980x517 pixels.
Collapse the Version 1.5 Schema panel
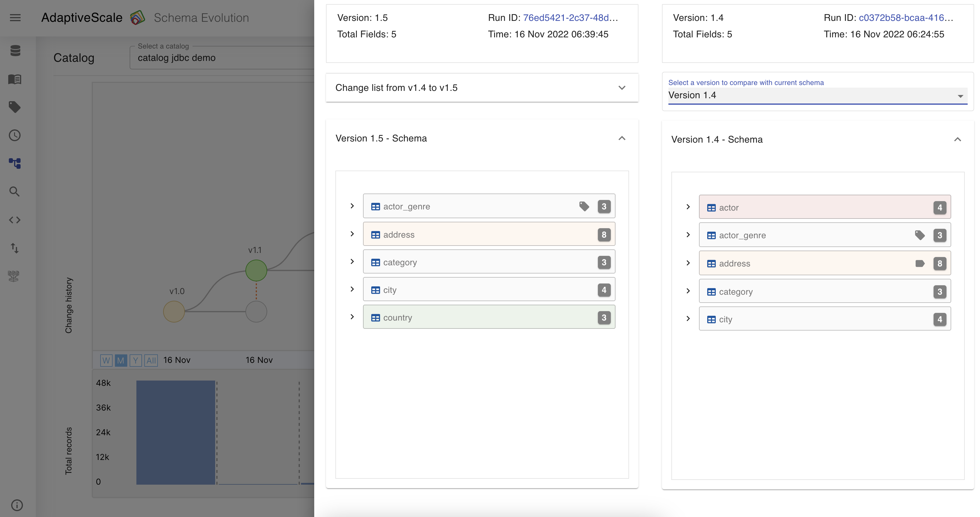622,138
